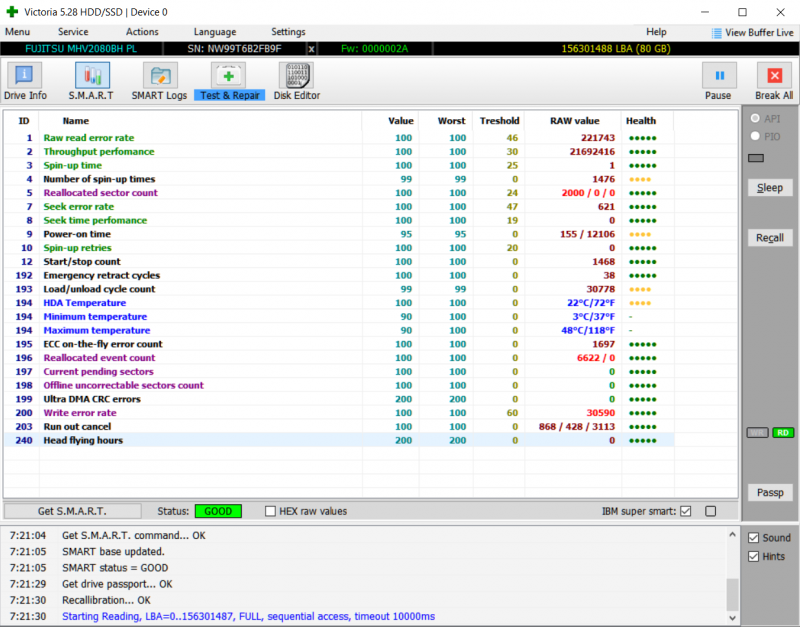Enable HEX raw values checkbox

[271, 511]
